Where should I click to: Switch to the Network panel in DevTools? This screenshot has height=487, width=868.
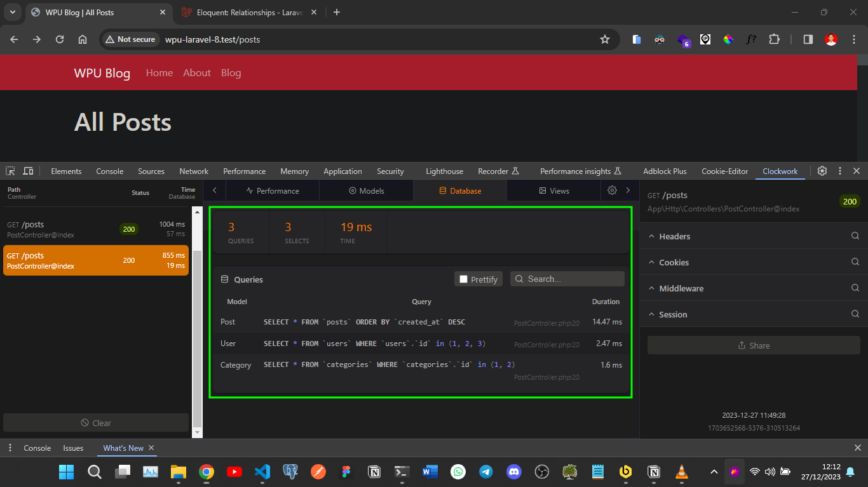tap(193, 171)
